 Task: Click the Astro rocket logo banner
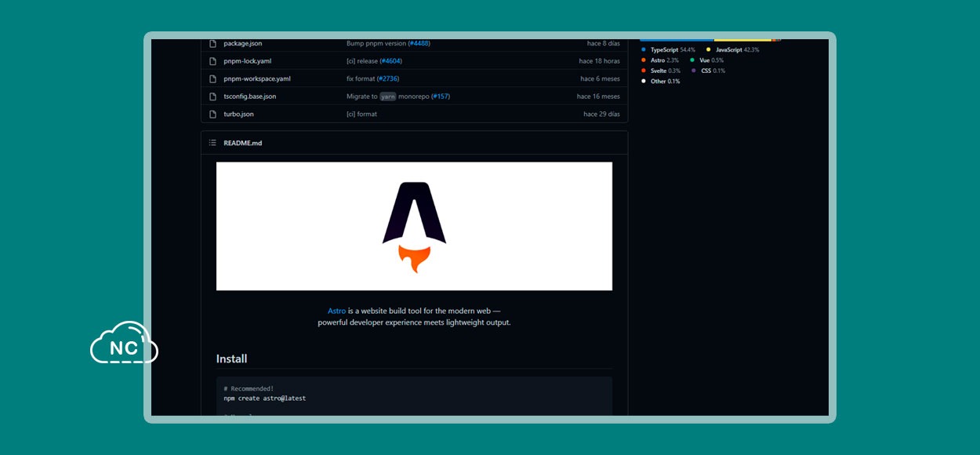point(414,226)
